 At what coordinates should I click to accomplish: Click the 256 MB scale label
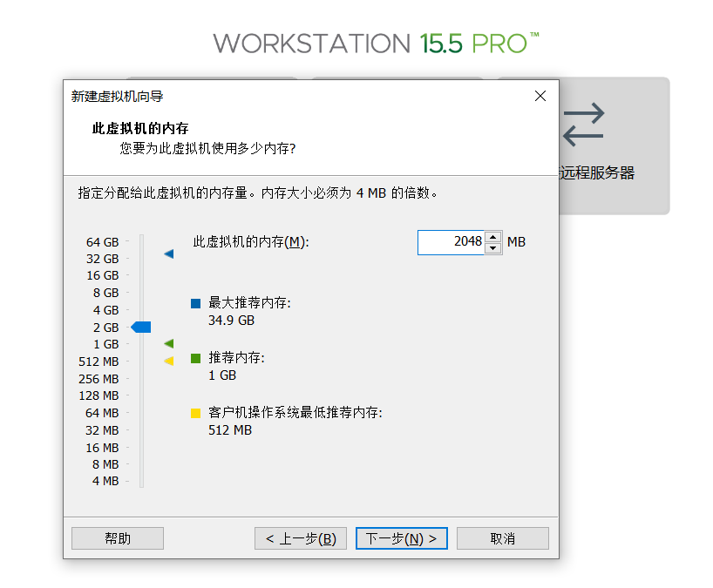pos(98,379)
